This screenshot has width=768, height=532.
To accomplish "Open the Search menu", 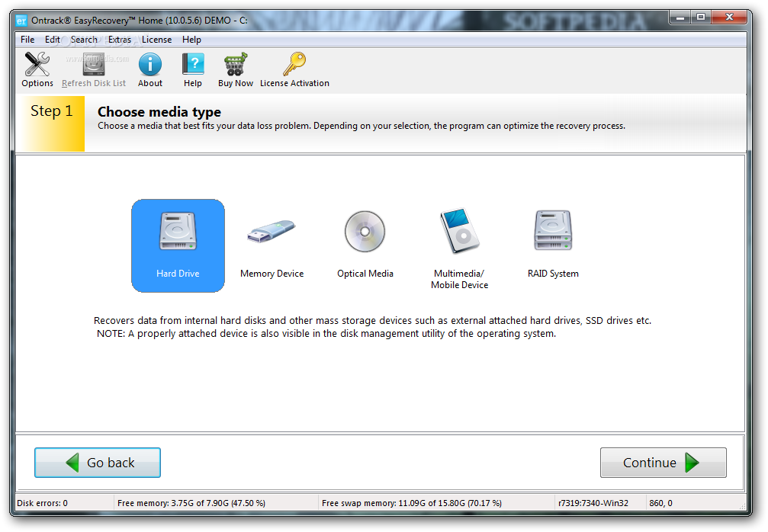I will (84, 40).
